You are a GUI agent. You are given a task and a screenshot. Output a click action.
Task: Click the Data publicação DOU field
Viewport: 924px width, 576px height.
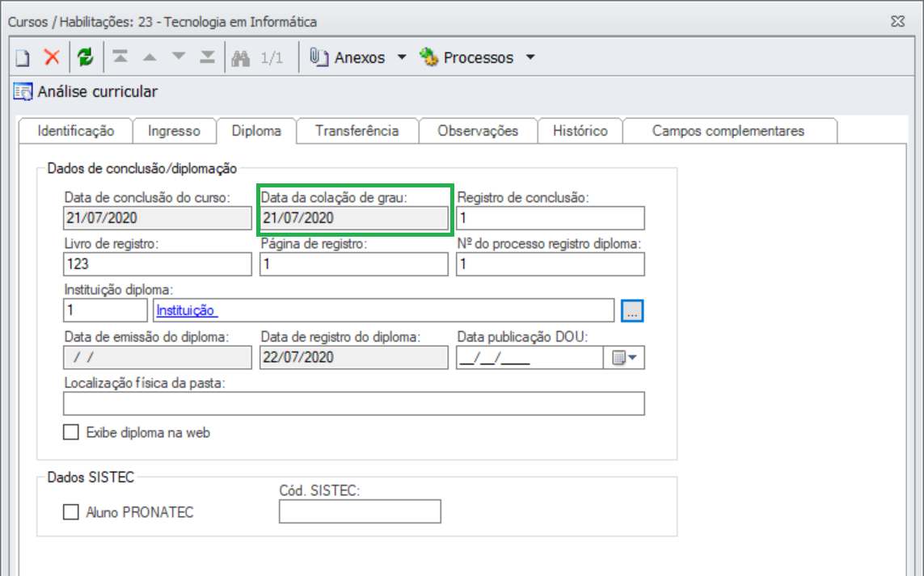point(530,358)
